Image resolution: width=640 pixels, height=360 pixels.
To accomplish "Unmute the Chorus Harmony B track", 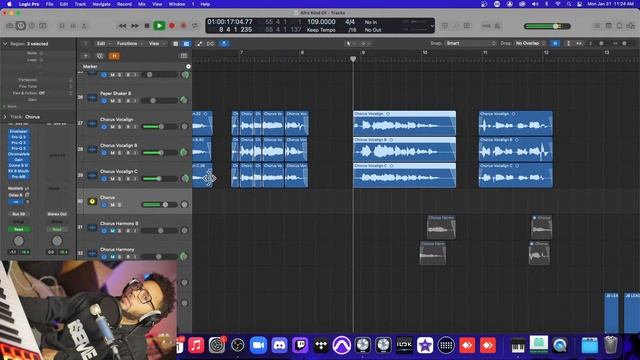I will point(112,231).
